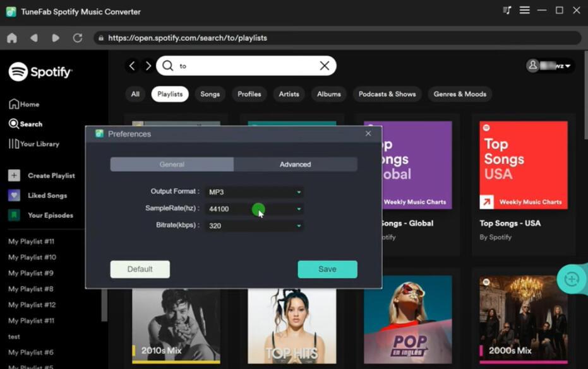
Task: Reload the page with the refresh icon
Action: pyautogui.click(x=78, y=38)
